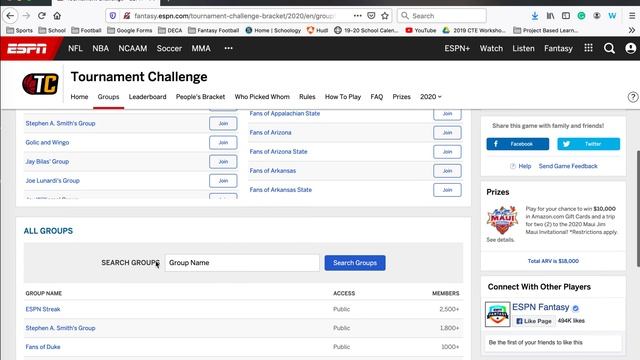Open the help question mark icon
Image resolution: width=640 pixels, height=360 pixels.
[x=633, y=97]
